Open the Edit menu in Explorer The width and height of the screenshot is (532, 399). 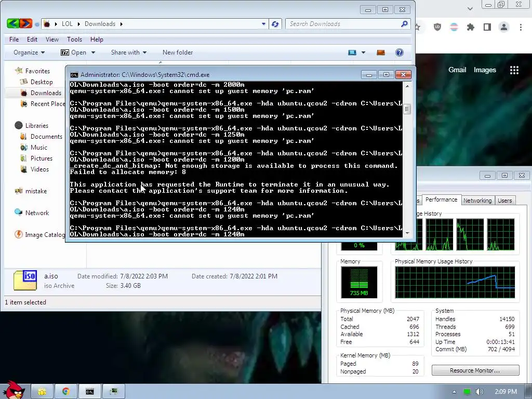click(32, 39)
